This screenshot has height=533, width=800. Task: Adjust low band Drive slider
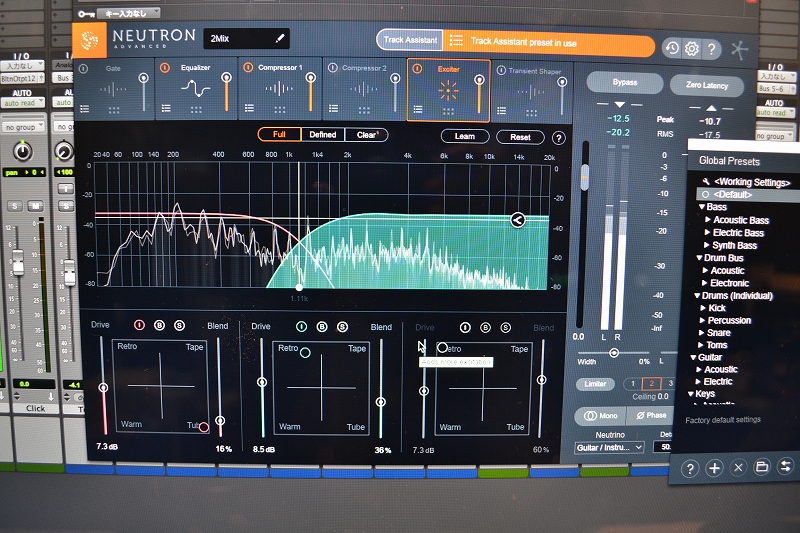click(103, 388)
